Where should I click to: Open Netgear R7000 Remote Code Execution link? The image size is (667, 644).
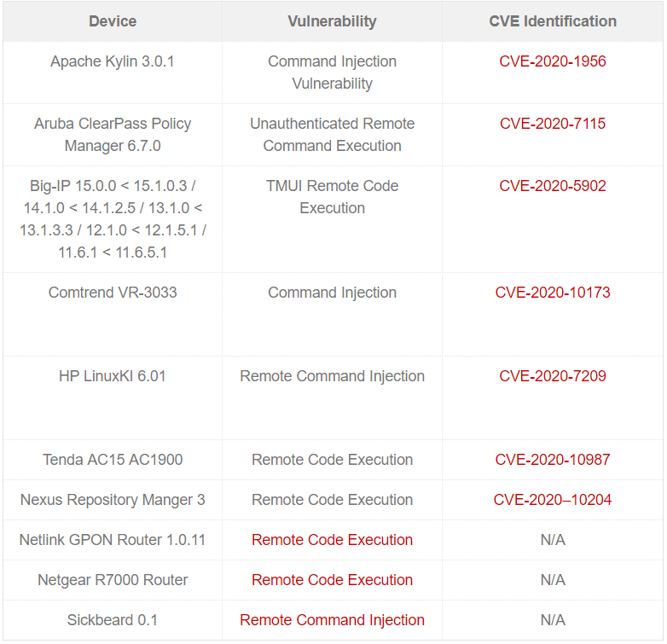pyautogui.click(x=332, y=580)
